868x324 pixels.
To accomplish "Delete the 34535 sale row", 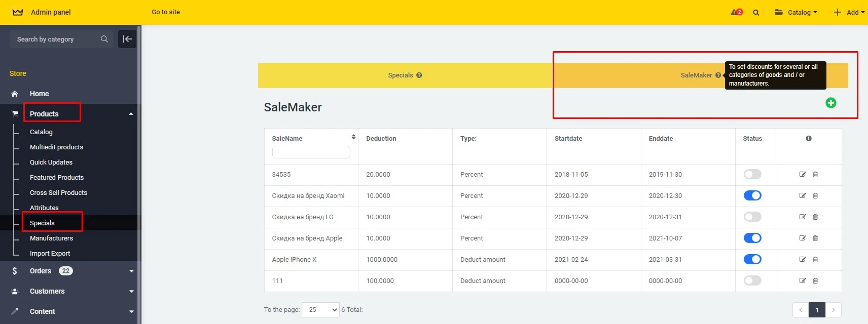I will [x=815, y=174].
